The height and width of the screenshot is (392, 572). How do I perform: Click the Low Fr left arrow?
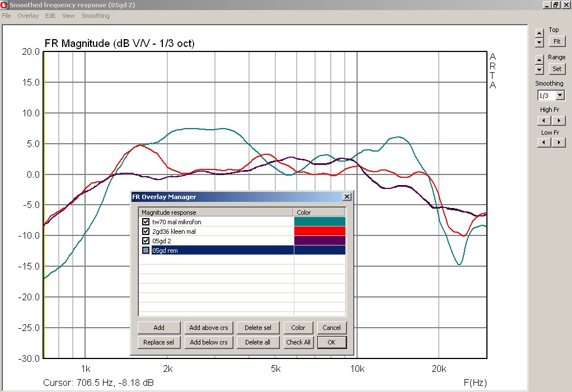coord(544,143)
